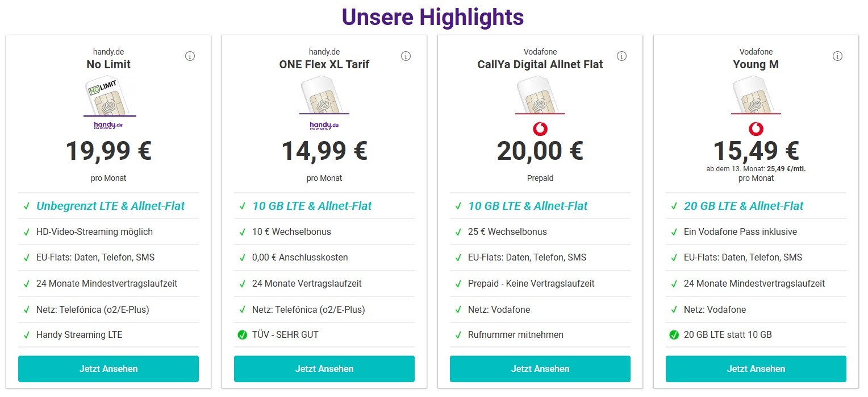Click the 14,99 € price of ONE Flex XL
The image size is (868, 397).
(324, 151)
